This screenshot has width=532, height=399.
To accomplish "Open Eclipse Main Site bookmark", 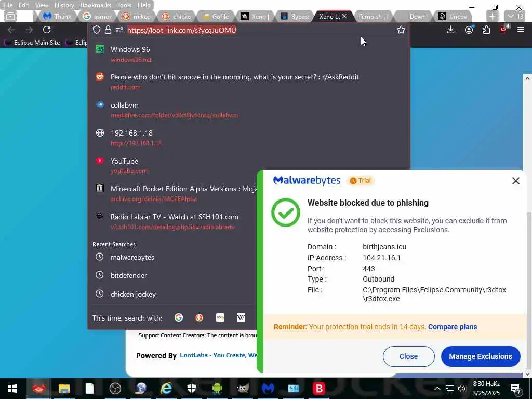I will click(32, 43).
